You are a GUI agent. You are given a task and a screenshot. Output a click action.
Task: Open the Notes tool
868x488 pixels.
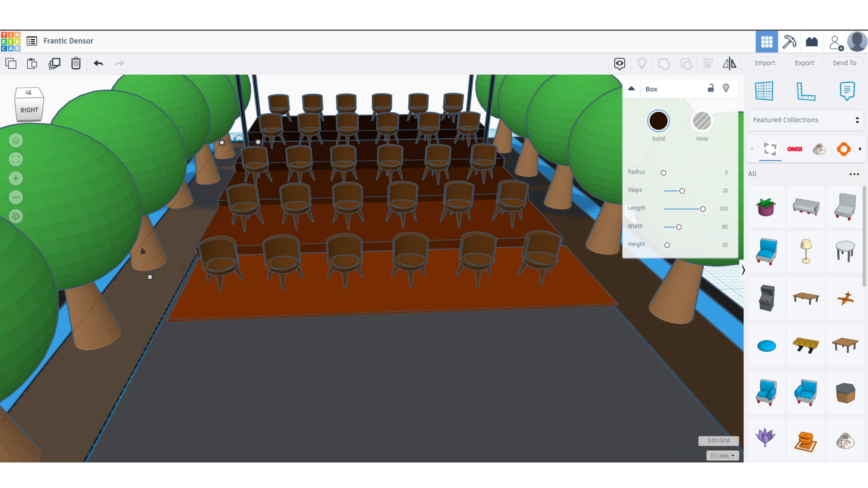coord(847,91)
